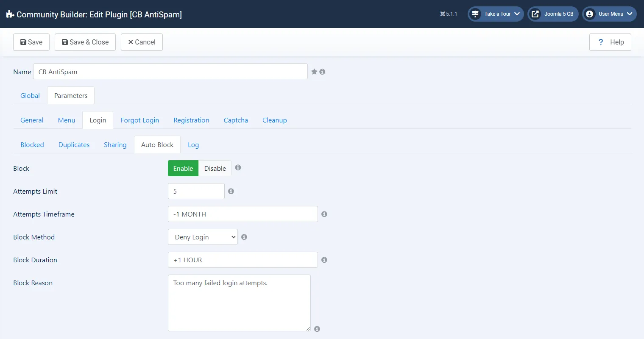Click the Block Duration input field
Viewport: 644px width, 339px height.
pyautogui.click(x=243, y=260)
